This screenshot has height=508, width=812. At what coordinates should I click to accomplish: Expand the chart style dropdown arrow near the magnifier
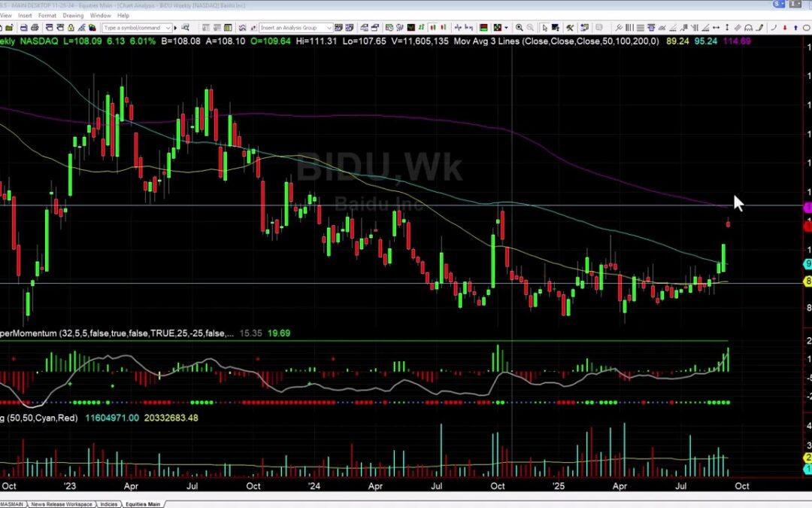[505, 27]
